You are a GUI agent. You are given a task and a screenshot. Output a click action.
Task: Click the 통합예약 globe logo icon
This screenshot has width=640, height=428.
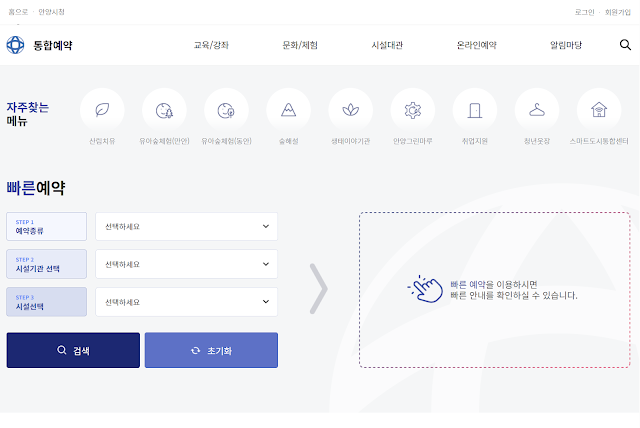click(15, 45)
